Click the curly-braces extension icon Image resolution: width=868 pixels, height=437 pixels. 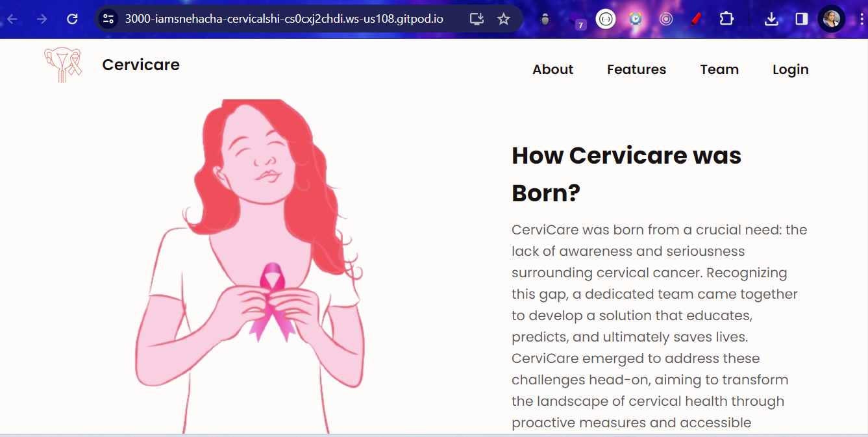[x=605, y=19]
